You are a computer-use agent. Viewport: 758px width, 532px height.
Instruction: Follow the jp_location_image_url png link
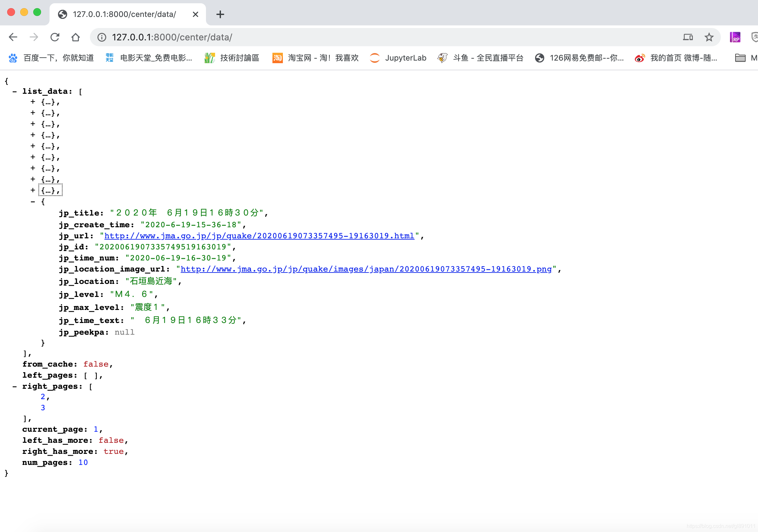(x=366, y=270)
